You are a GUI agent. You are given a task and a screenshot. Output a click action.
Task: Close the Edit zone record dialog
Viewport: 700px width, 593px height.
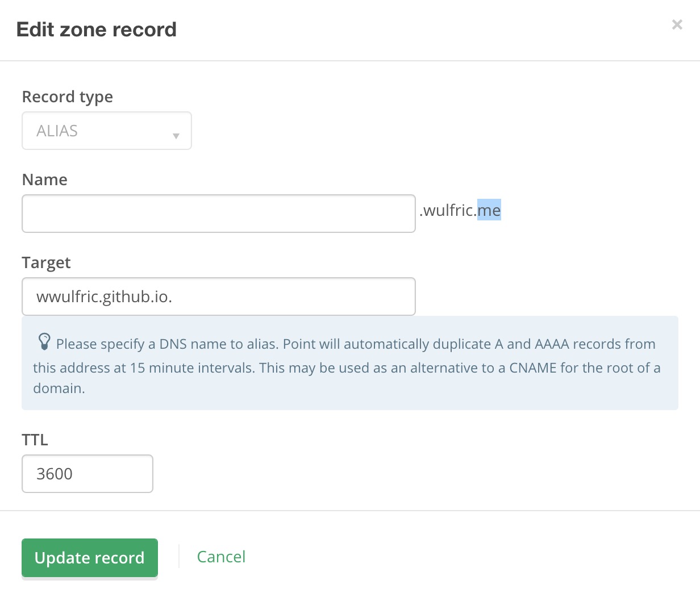pos(677,24)
